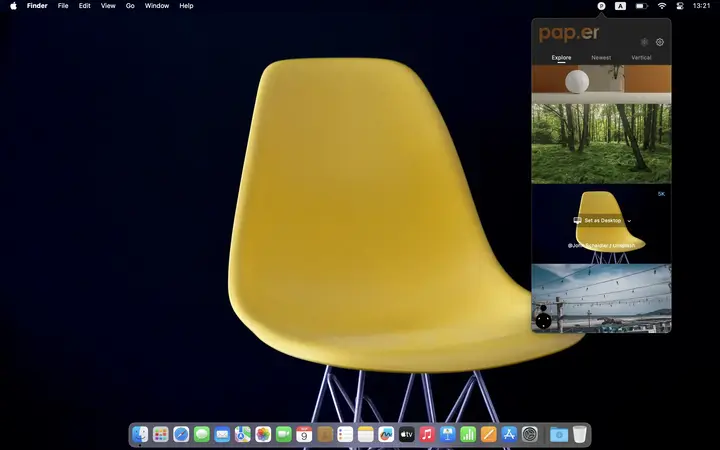Click Set as Desktop on chair wallpaper
Image resolution: width=720 pixels, height=450 pixels.
pos(598,221)
